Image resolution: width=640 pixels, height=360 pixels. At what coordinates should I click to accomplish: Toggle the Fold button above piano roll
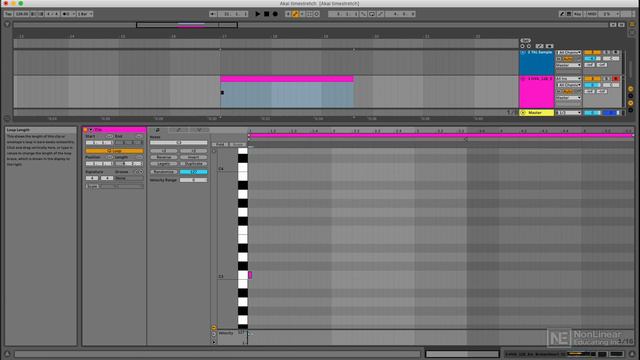pos(220,144)
